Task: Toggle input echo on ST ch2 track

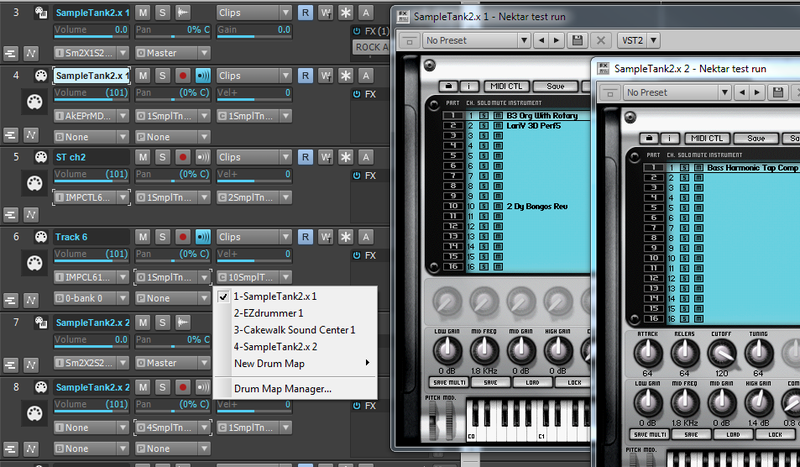Action: pos(204,157)
